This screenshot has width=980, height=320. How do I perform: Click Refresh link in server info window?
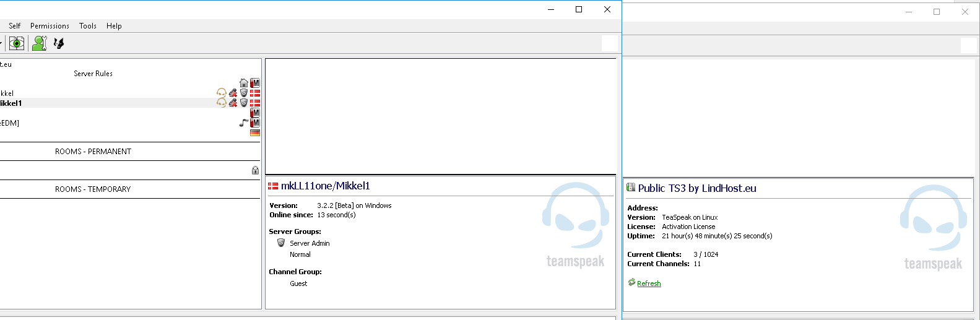coord(649,283)
